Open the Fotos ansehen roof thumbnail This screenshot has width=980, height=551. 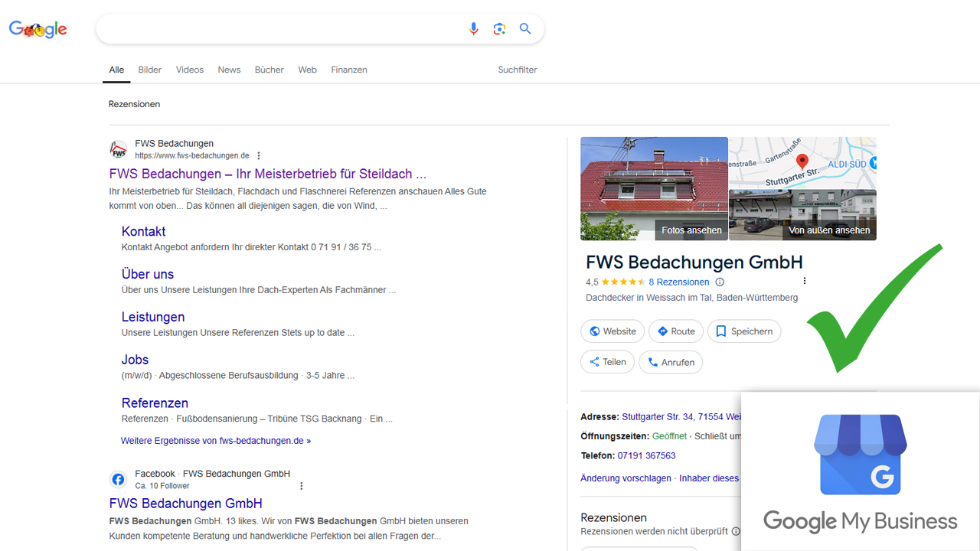click(x=654, y=188)
